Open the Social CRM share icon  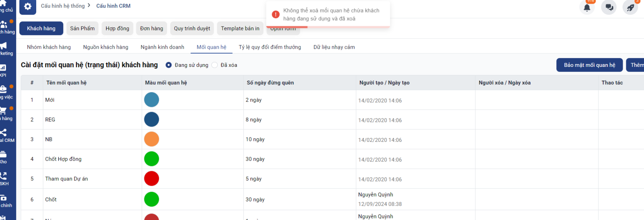tap(4, 132)
